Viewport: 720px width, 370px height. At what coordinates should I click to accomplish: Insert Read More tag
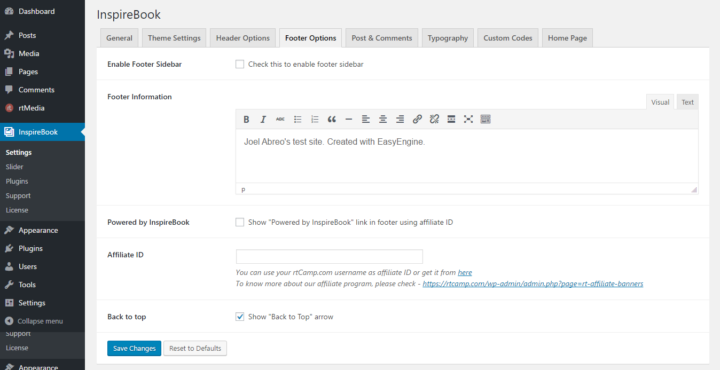tap(451, 119)
